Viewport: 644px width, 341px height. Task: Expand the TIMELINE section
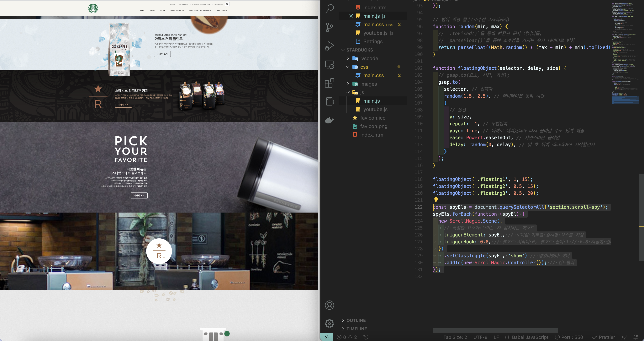(x=356, y=329)
